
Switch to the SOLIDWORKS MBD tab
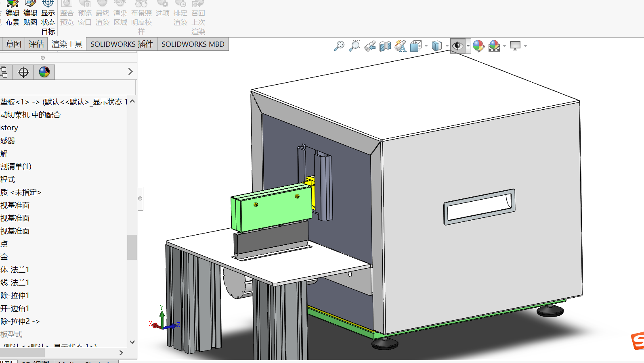point(193,44)
